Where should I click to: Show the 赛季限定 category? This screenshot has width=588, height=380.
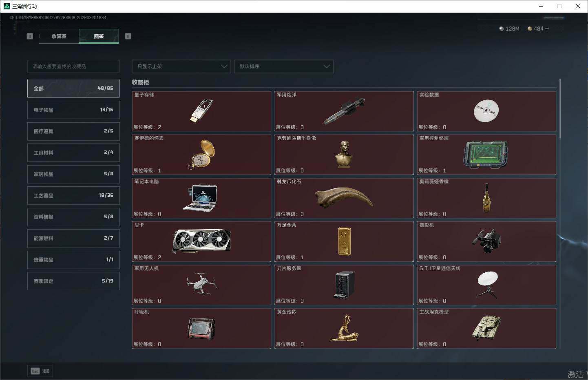pos(73,281)
